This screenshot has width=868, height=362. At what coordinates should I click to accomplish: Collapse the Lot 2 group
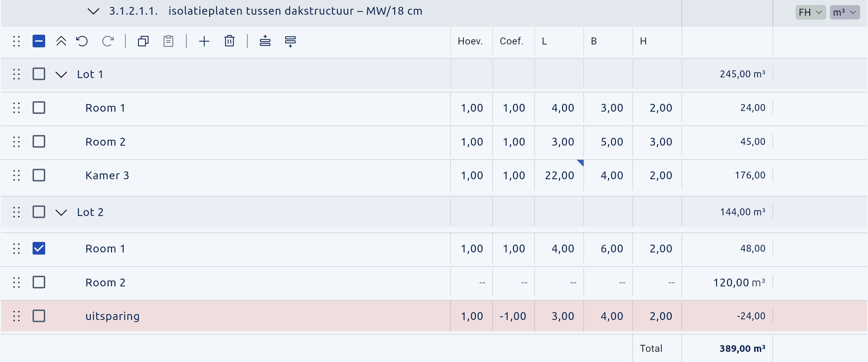tap(61, 213)
